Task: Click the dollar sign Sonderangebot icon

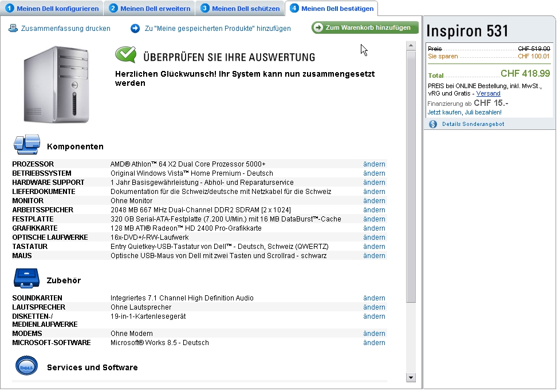Action: [433, 124]
